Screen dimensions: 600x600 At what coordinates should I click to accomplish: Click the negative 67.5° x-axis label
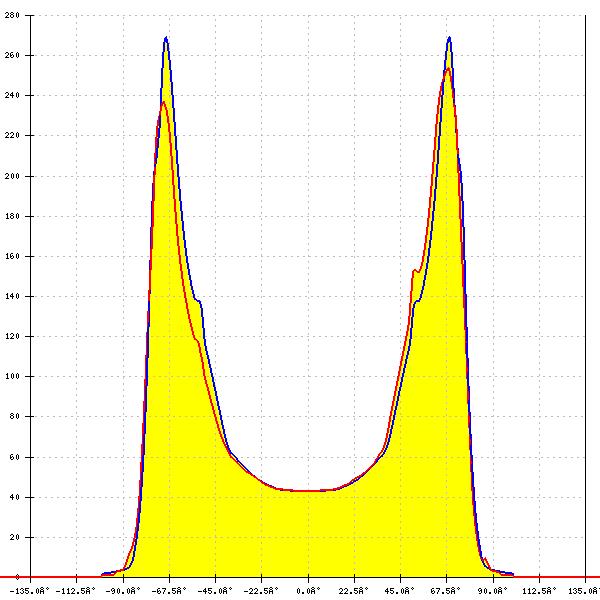click(169, 590)
